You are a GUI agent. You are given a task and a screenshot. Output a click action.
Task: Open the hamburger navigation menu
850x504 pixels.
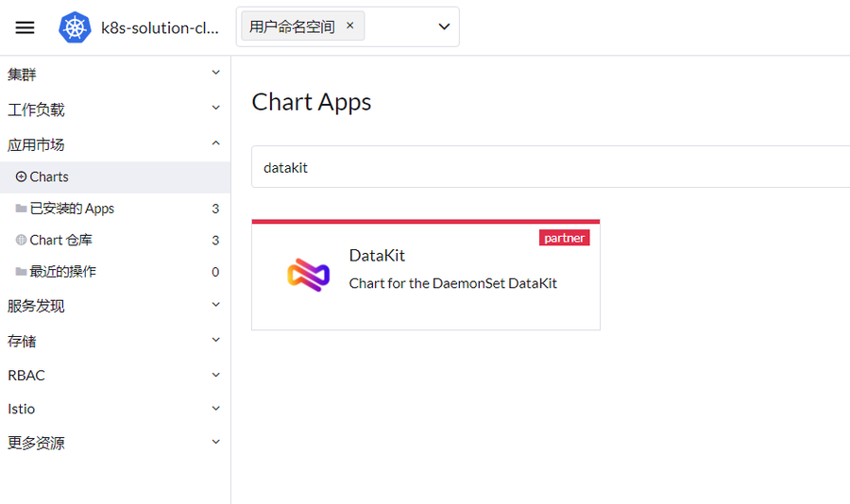(25, 27)
